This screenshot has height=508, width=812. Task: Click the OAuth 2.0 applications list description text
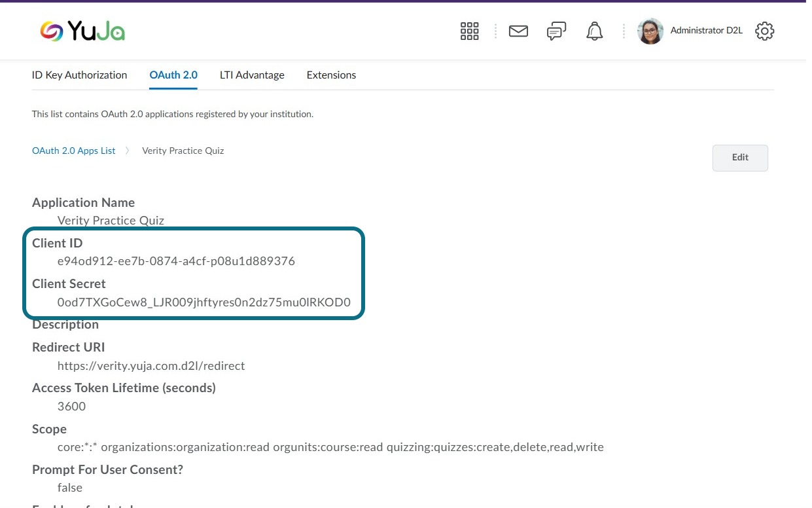[x=173, y=114]
